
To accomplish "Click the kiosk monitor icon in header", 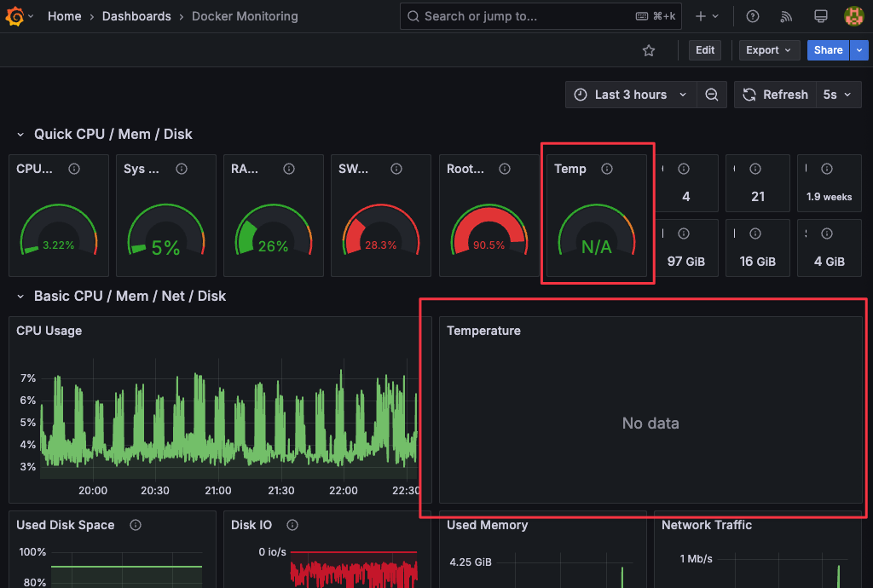I will tap(820, 16).
